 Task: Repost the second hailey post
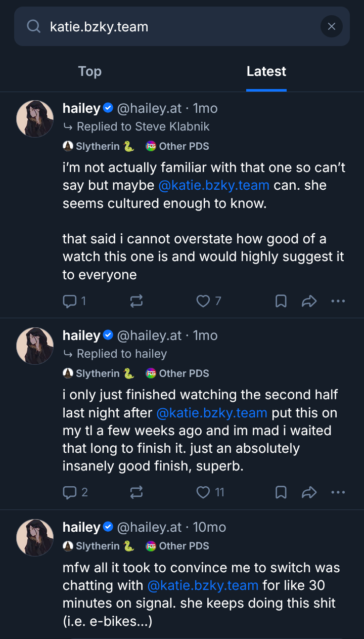coord(136,492)
